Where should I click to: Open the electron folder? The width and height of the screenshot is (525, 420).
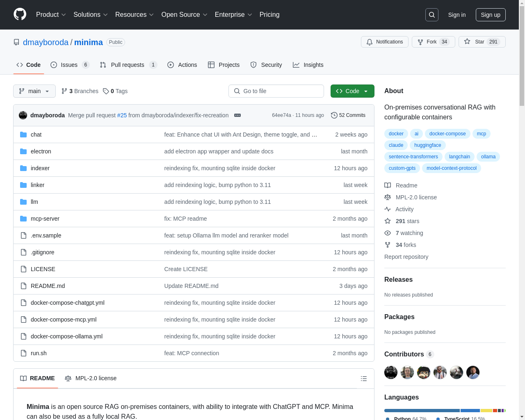41,151
